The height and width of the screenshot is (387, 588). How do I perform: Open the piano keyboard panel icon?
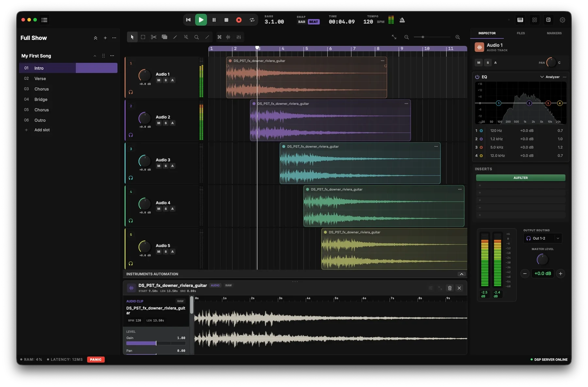click(x=520, y=20)
